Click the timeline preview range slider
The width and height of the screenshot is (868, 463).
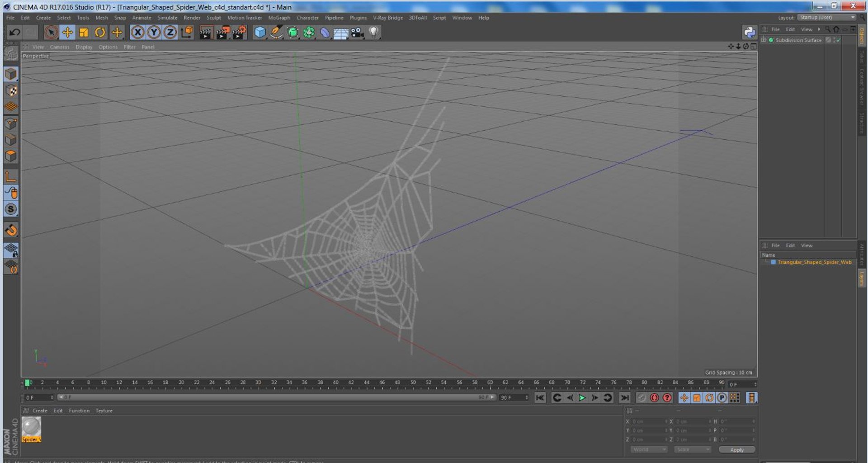point(277,397)
